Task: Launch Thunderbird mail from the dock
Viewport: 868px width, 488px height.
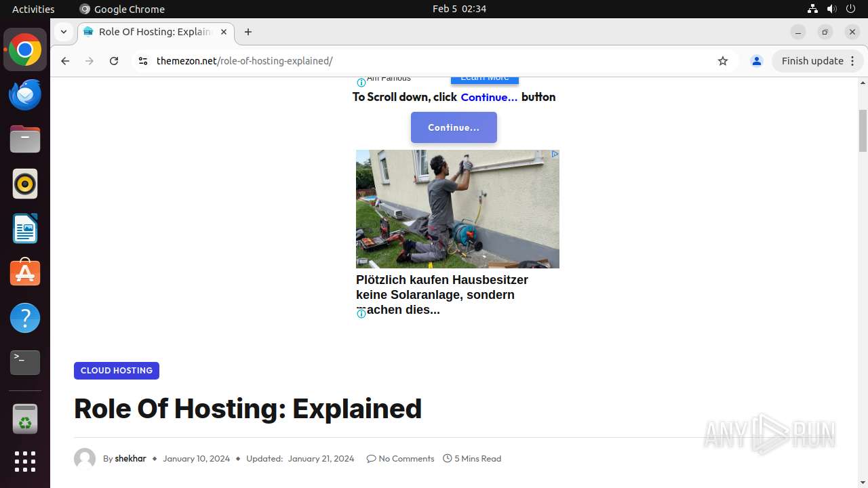Action: [25, 95]
